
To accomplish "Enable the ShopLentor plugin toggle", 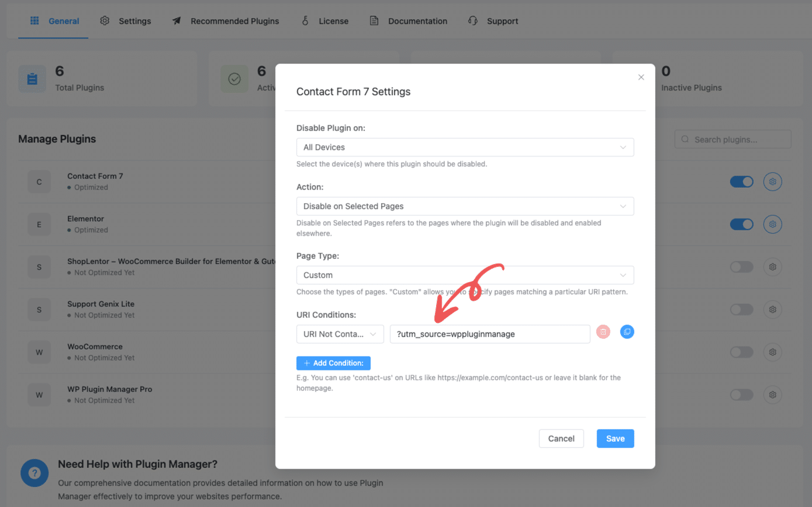I will pyautogui.click(x=741, y=267).
